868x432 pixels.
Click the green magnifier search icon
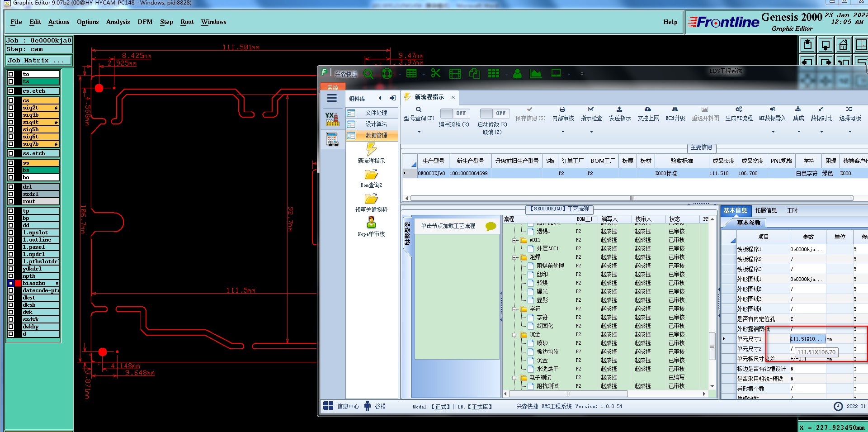(368, 73)
